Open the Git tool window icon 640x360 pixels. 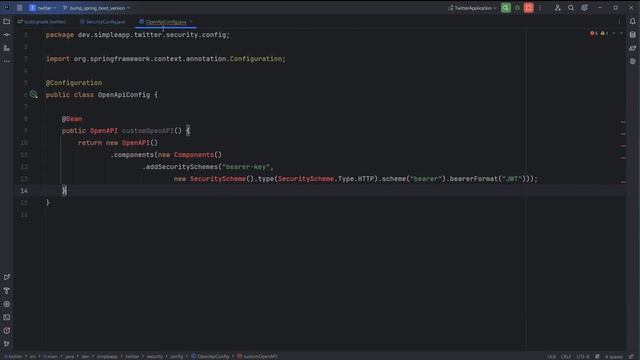7,344
